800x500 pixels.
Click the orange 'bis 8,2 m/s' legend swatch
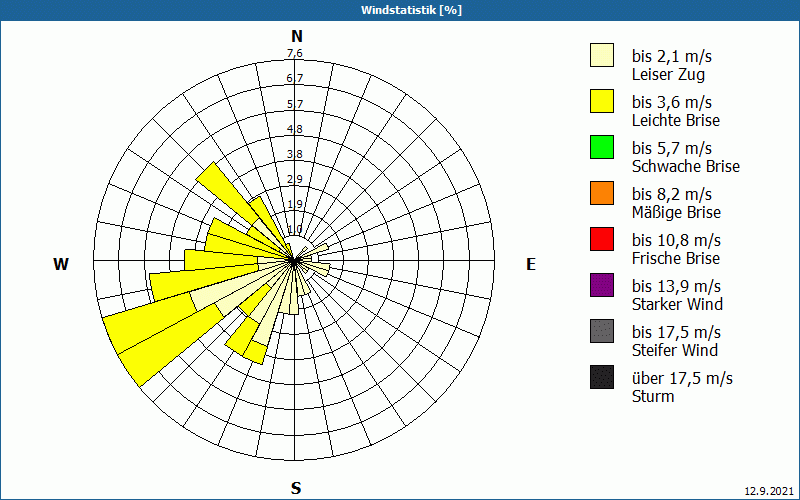602,193
